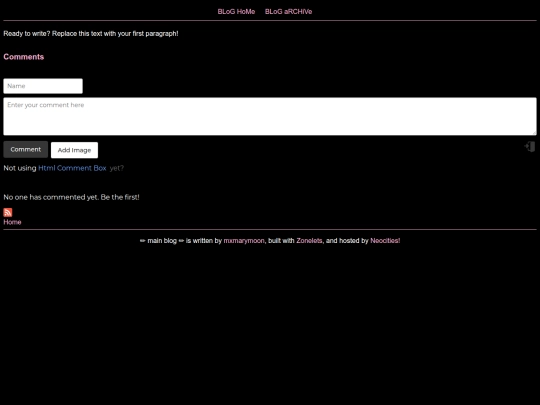Click the 'Ready to write?' paragraph
Image resolution: width=540 pixels, height=405 pixels.
[91, 34]
